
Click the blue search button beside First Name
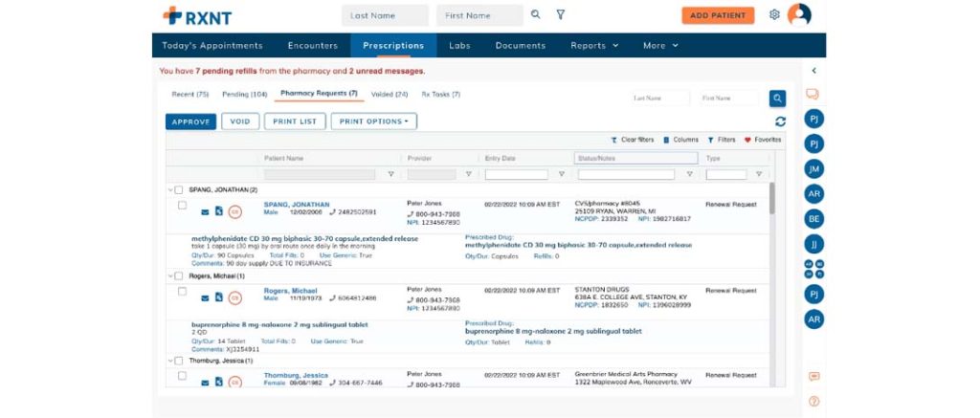pyautogui.click(x=777, y=98)
